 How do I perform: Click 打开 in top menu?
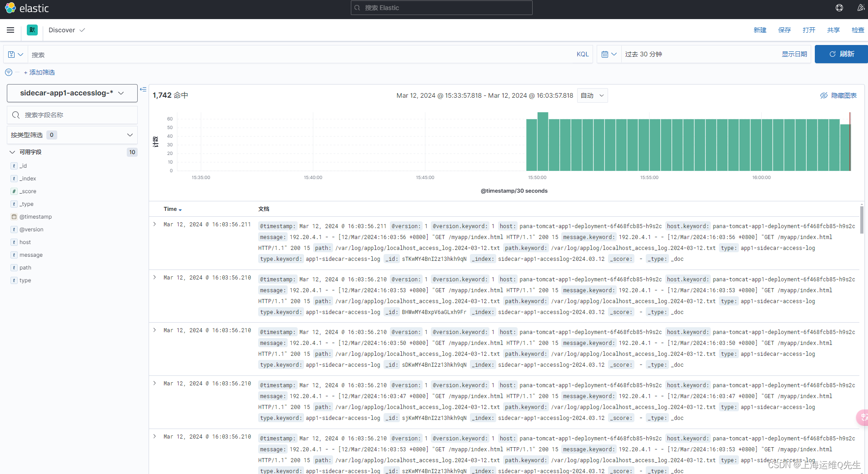809,30
